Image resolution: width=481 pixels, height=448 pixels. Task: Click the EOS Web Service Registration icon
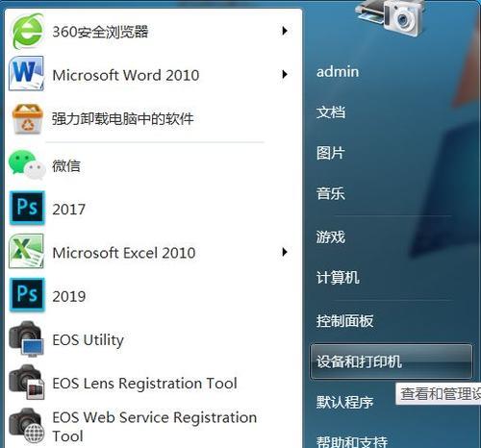click(x=27, y=427)
